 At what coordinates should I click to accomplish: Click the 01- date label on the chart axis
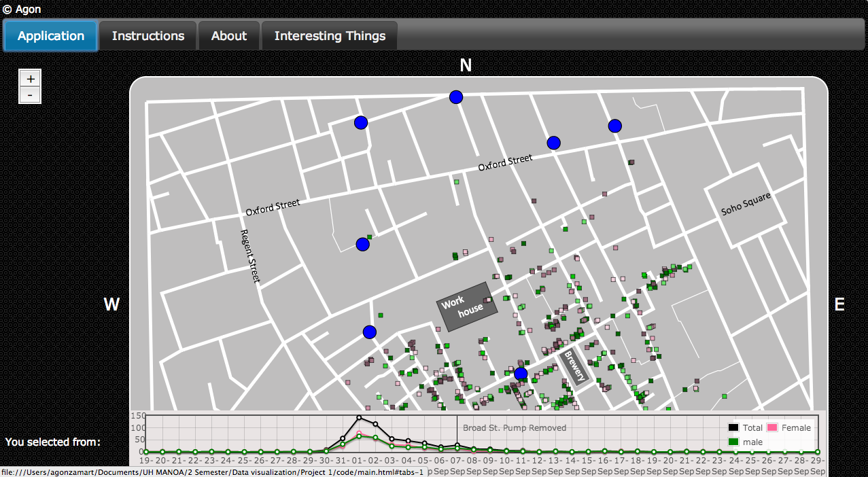coord(359,461)
